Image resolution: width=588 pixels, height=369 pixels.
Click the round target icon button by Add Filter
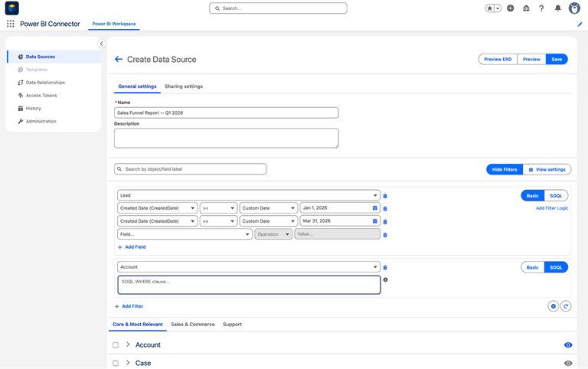[x=553, y=306]
